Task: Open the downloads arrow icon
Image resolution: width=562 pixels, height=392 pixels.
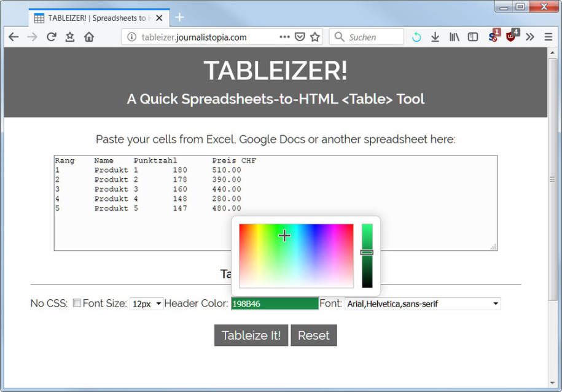Action: pos(435,37)
